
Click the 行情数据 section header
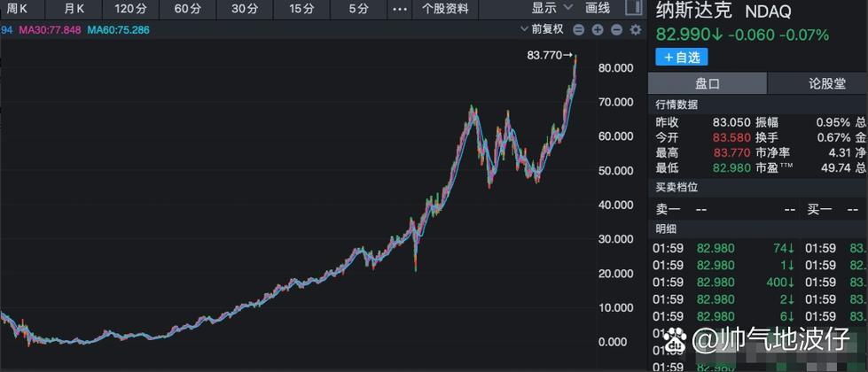click(x=676, y=105)
